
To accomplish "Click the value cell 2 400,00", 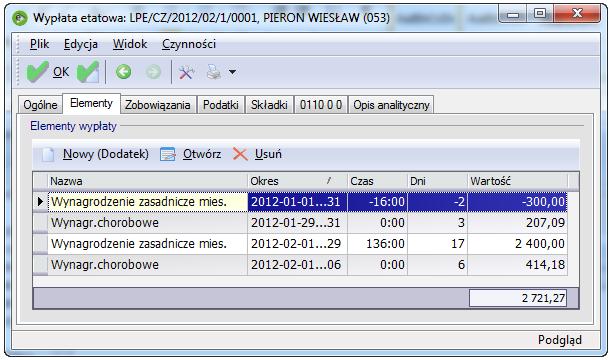I will (517, 244).
